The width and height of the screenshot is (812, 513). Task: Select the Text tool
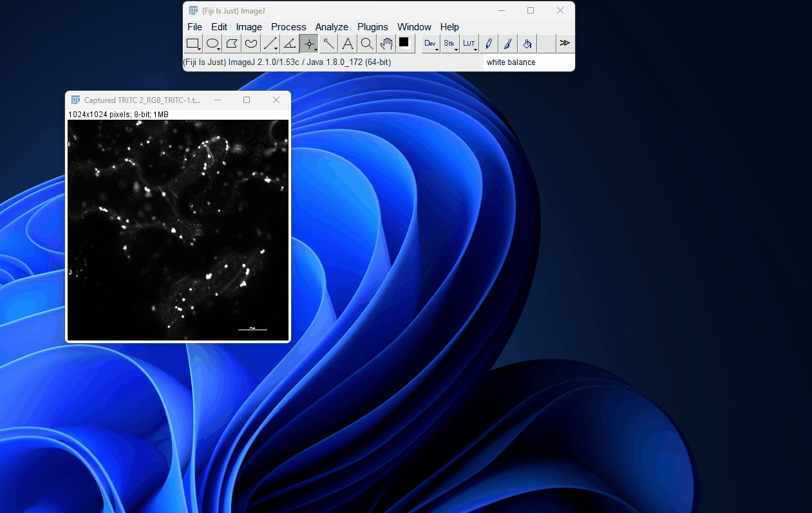(348, 44)
